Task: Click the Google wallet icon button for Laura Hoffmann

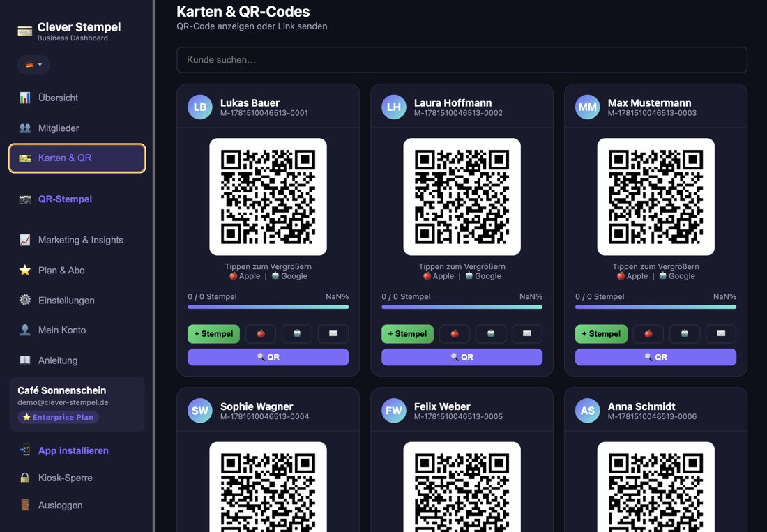Action: coord(491,334)
